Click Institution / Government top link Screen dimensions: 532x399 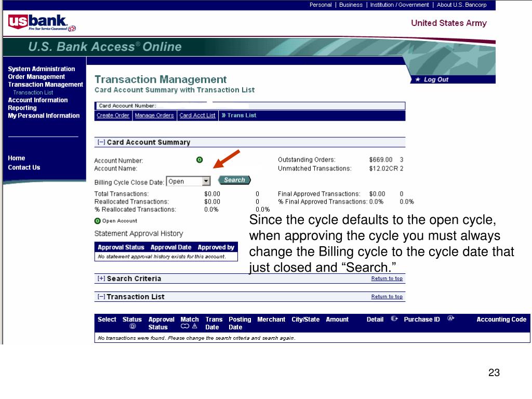pyautogui.click(x=400, y=5)
